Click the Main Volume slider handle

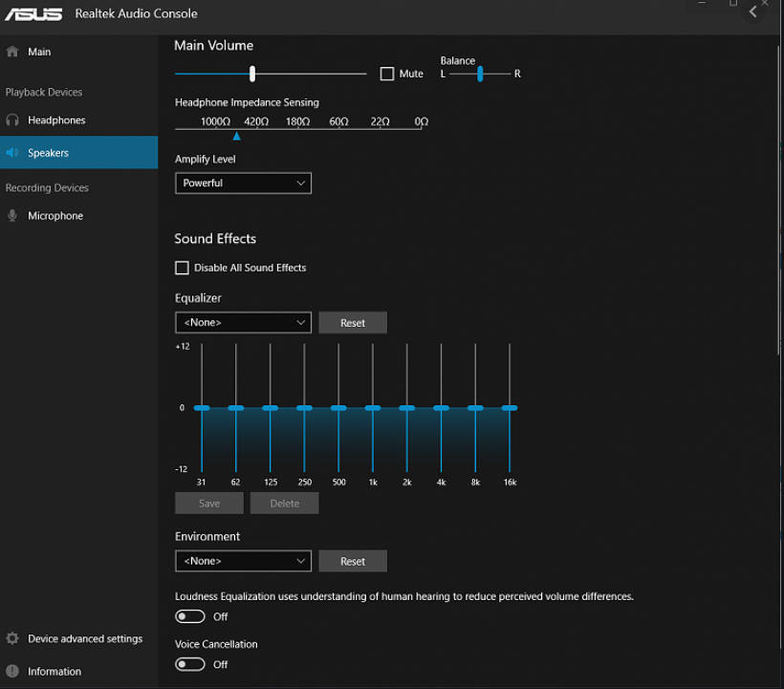coord(252,74)
